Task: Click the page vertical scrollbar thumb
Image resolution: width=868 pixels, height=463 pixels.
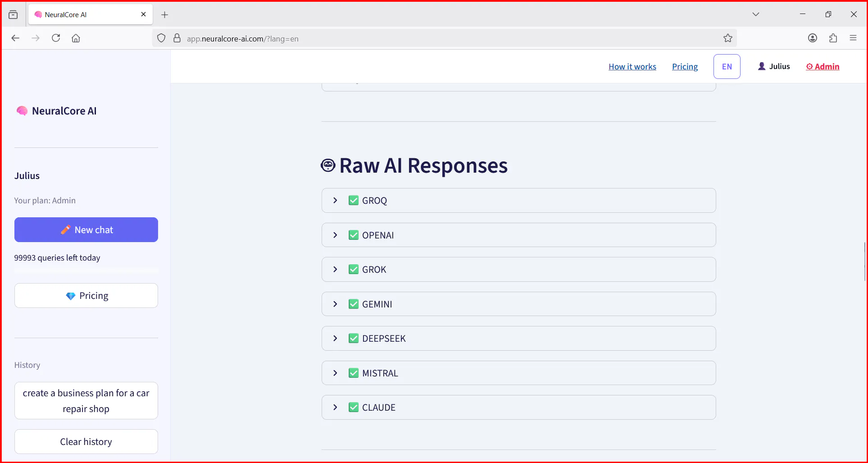Action: (x=864, y=261)
